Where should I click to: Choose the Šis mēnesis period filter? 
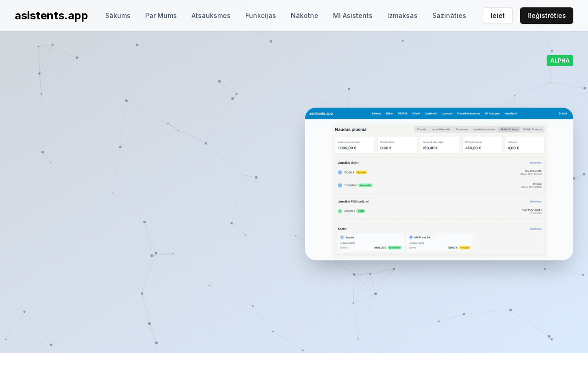(462, 130)
